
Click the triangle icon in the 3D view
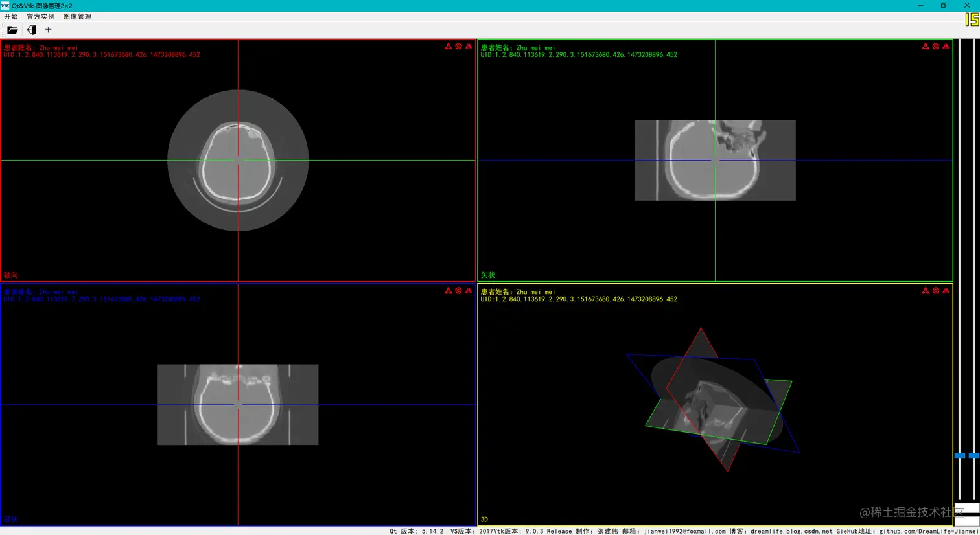(946, 291)
